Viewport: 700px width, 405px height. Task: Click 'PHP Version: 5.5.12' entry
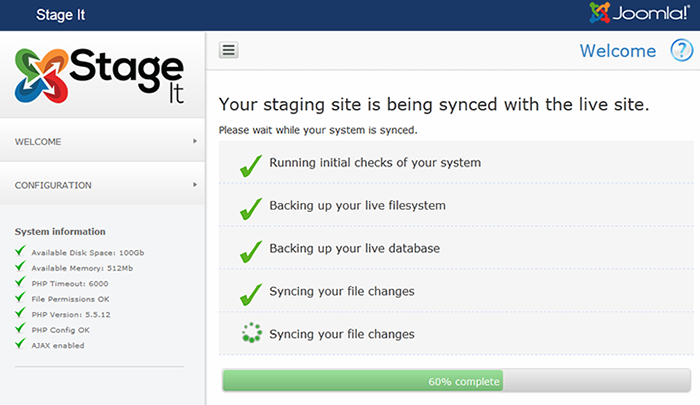[x=71, y=315]
